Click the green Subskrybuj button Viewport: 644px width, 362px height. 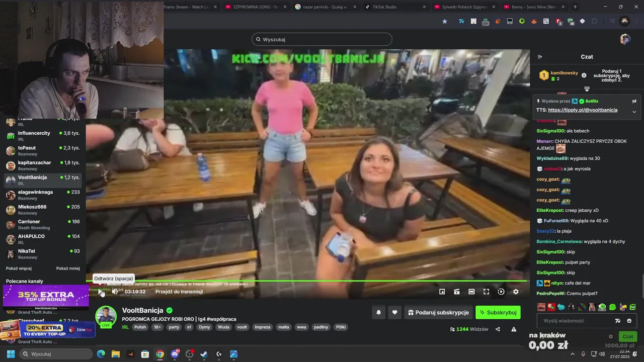point(498,312)
